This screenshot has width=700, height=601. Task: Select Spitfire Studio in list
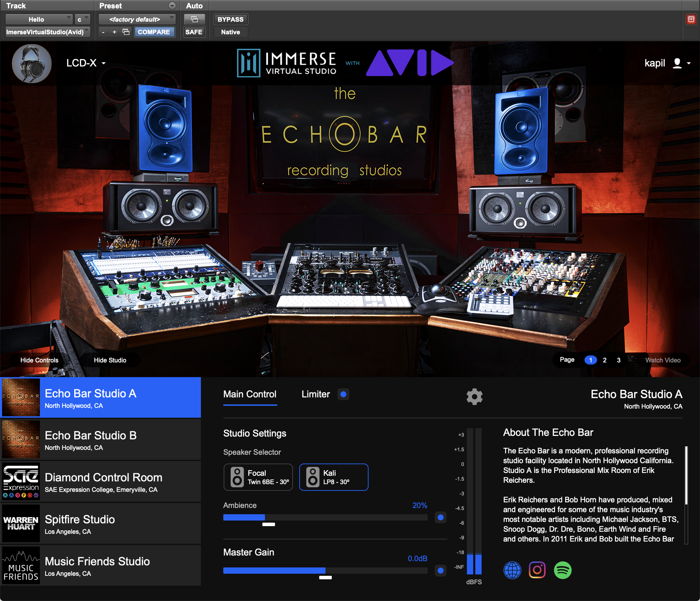tap(100, 523)
